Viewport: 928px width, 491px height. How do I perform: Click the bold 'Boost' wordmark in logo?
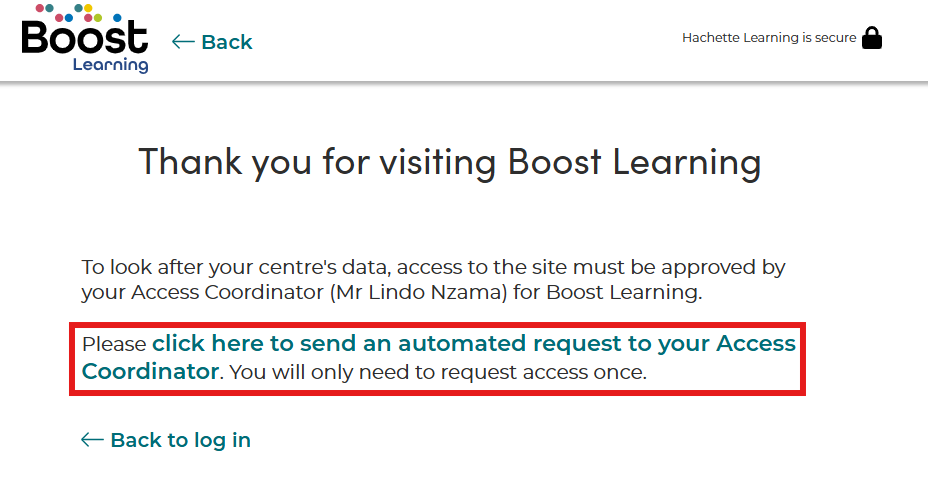tap(84, 38)
